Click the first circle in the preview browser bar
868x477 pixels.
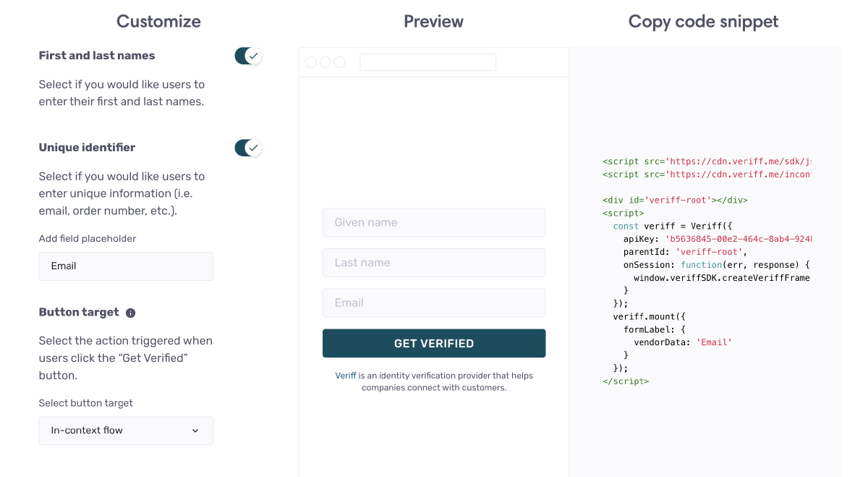pyautogui.click(x=311, y=62)
